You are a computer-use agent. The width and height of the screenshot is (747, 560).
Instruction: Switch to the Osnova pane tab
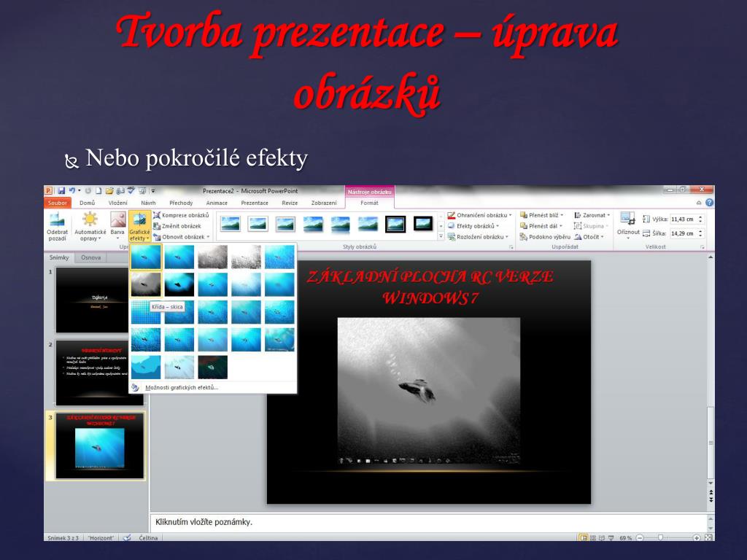pos(90,257)
